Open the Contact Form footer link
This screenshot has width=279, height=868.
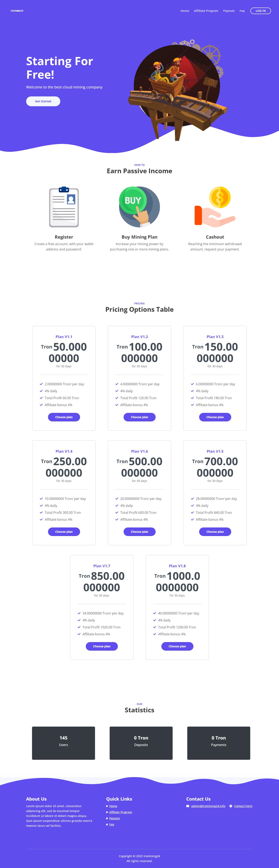click(243, 806)
